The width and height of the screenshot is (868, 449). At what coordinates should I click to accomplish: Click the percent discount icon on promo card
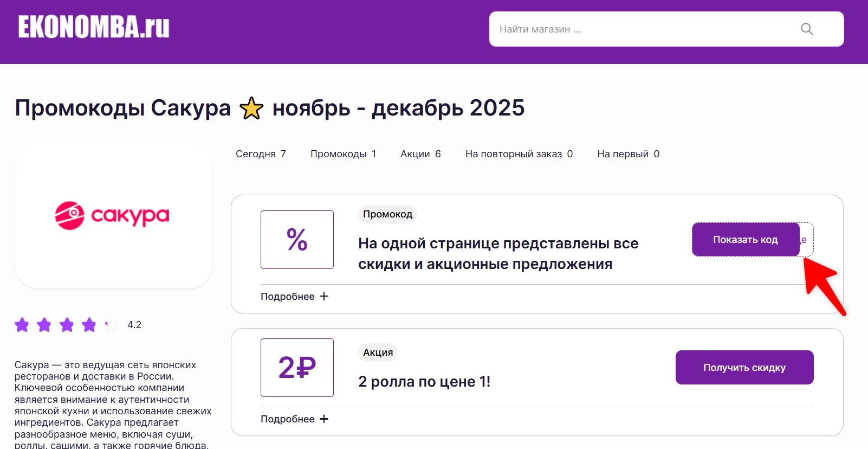pyautogui.click(x=297, y=239)
